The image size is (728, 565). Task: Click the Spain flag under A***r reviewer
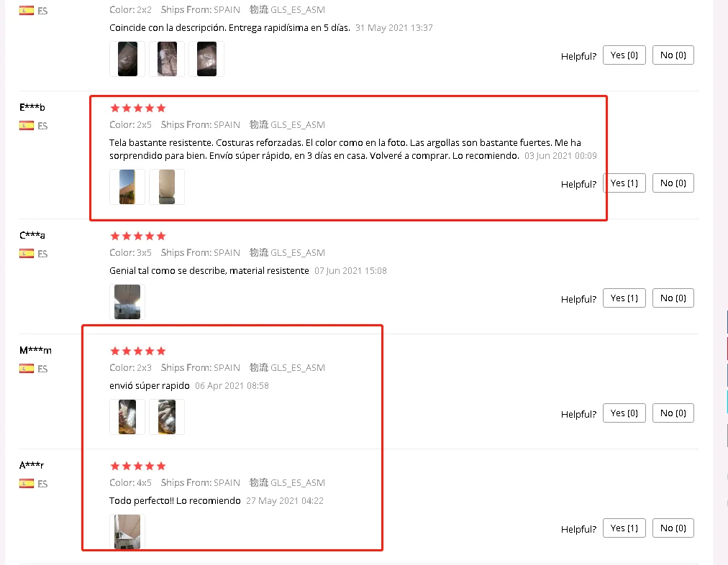(x=27, y=483)
